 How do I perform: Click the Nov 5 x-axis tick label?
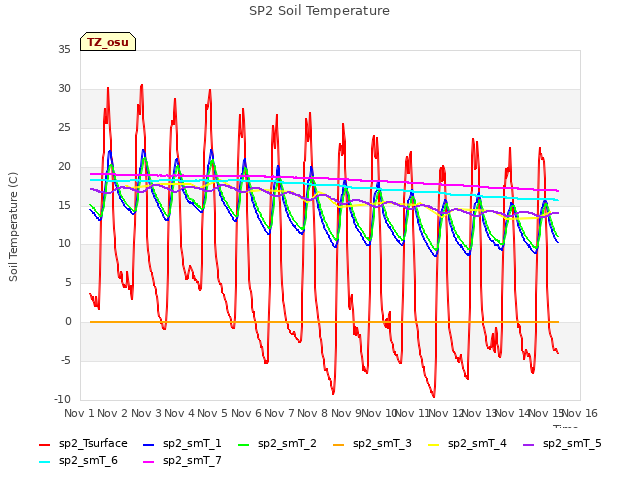[x=212, y=413]
